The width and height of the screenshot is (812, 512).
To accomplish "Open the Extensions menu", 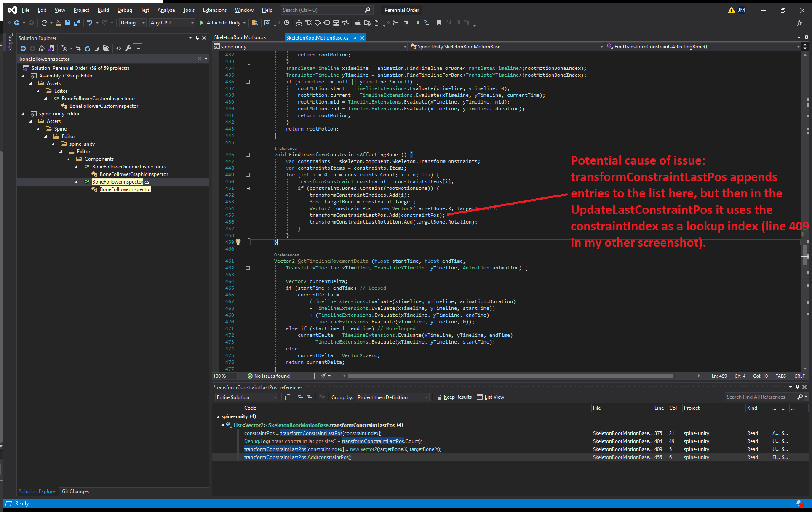I will point(214,10).
